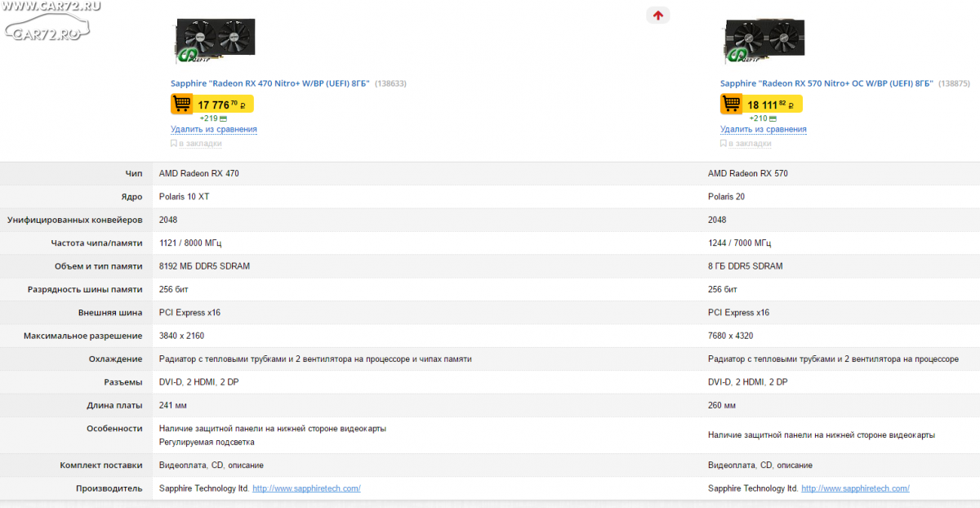
Task: Select the "AMD Radeon RX 570" chip value
Action: click(x=748, y=174)
